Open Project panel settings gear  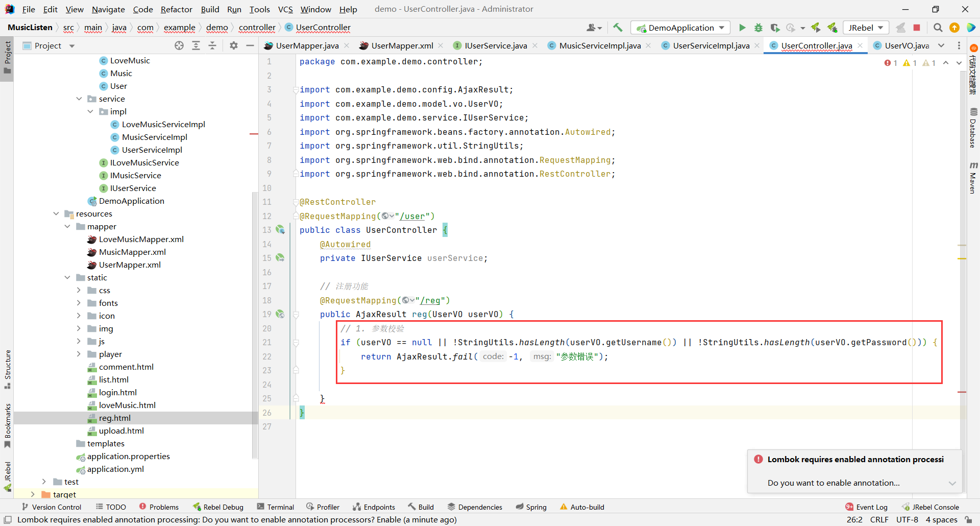(x=234, y=45)
